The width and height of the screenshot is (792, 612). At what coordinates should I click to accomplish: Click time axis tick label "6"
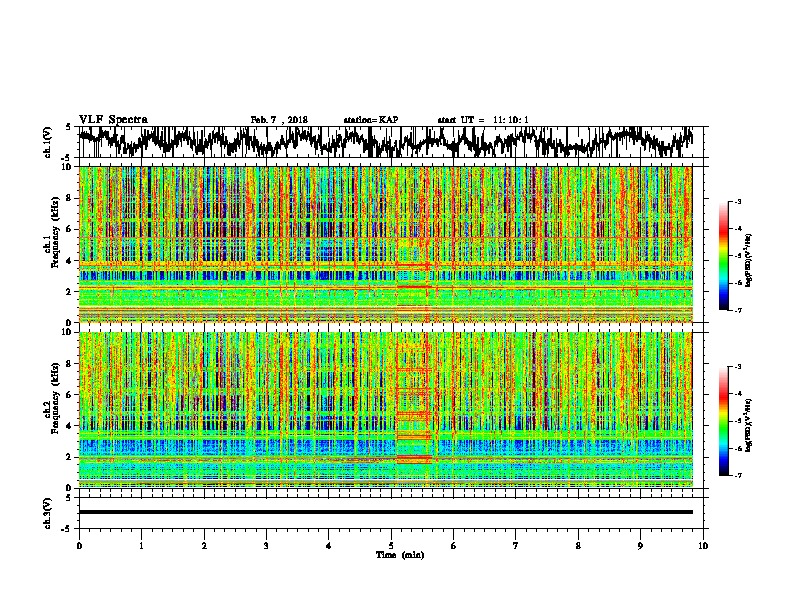click(x=453, y=546)
